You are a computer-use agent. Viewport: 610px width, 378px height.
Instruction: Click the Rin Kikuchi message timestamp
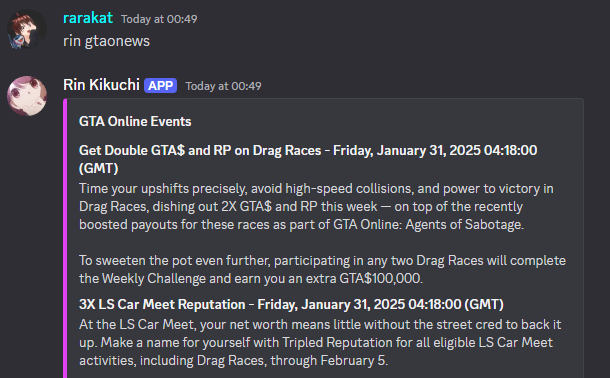[x=223, y=86]
